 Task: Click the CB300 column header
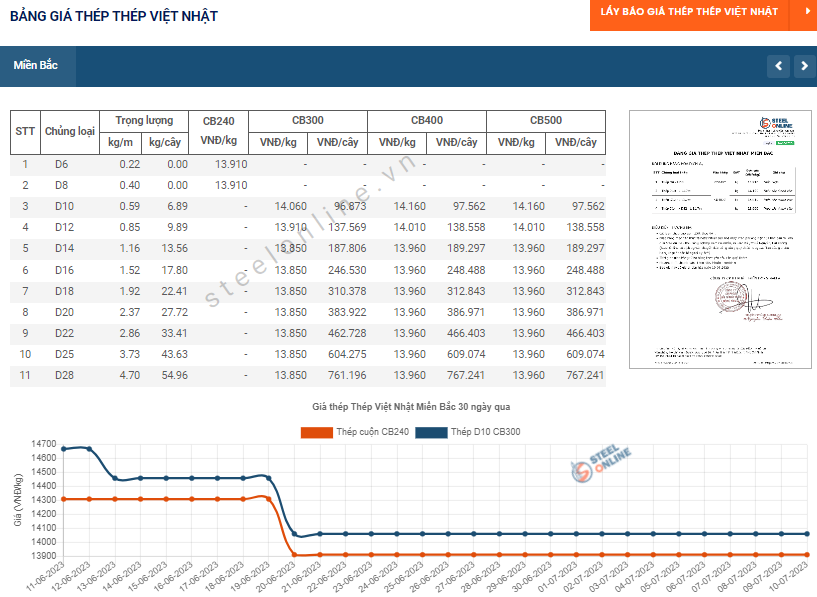click(308, 120)
